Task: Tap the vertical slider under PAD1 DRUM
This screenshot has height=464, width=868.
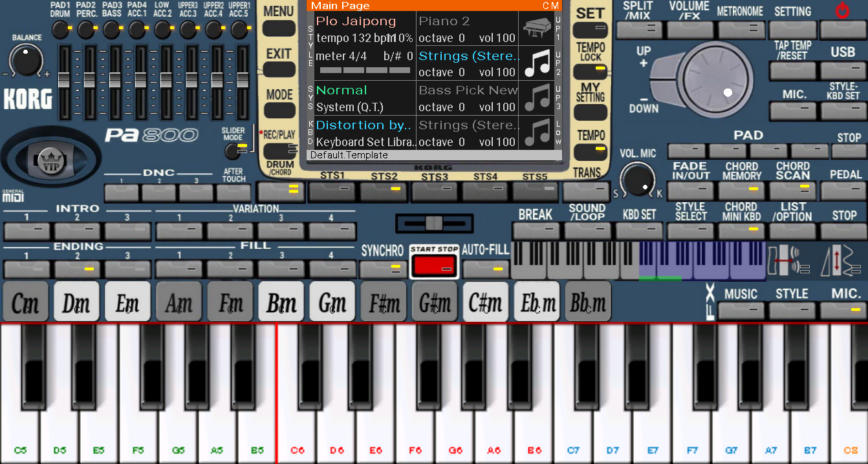Action: click(x=63, y=81)
